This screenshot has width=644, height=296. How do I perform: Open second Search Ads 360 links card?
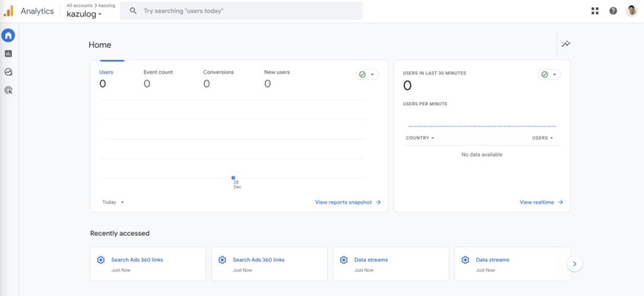point(269,264)
